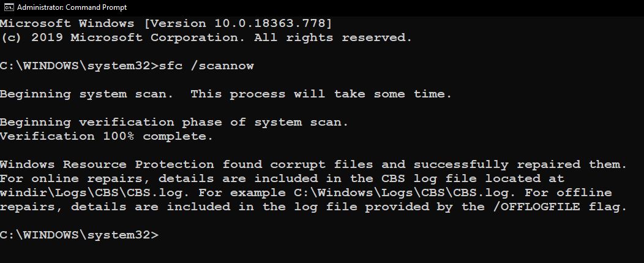Click the final C:\WINDOWS\system32> prompt

78,235
